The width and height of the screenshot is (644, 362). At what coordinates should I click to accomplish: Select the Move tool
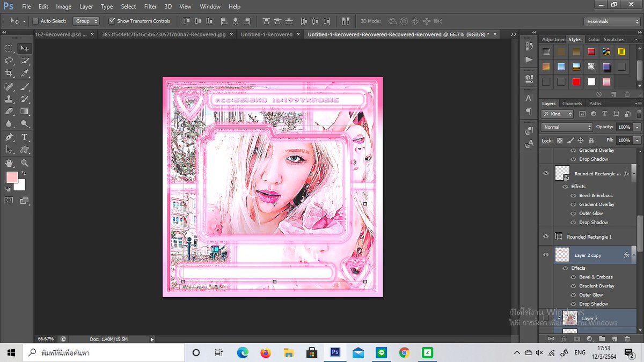click(25, 48)
